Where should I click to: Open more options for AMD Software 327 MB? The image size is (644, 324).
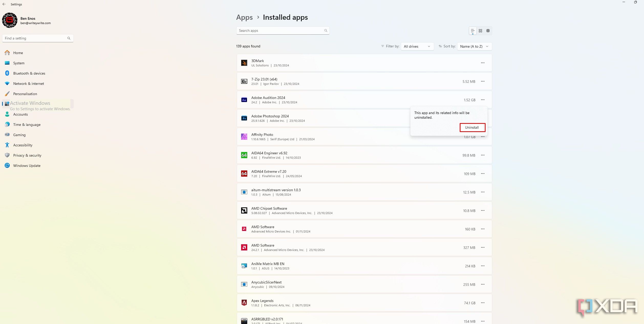482,247
